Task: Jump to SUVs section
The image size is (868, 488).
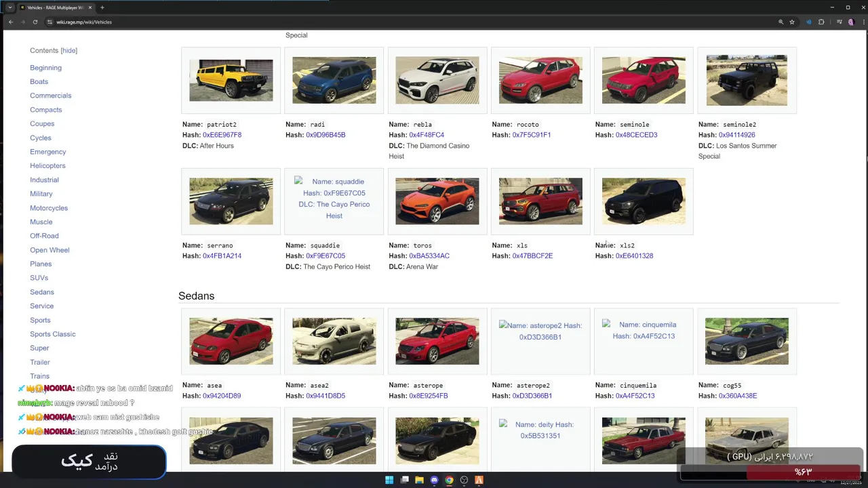Action: click(39, 278)
